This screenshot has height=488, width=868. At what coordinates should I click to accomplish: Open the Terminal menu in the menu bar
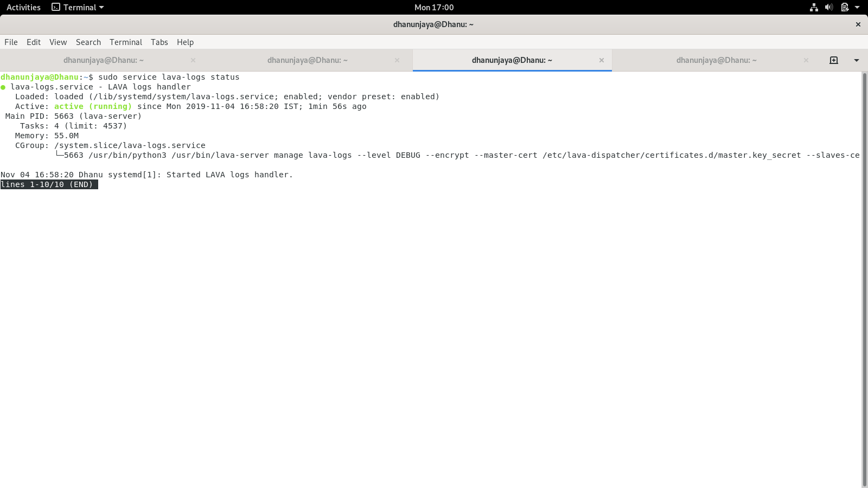[126, 42]
